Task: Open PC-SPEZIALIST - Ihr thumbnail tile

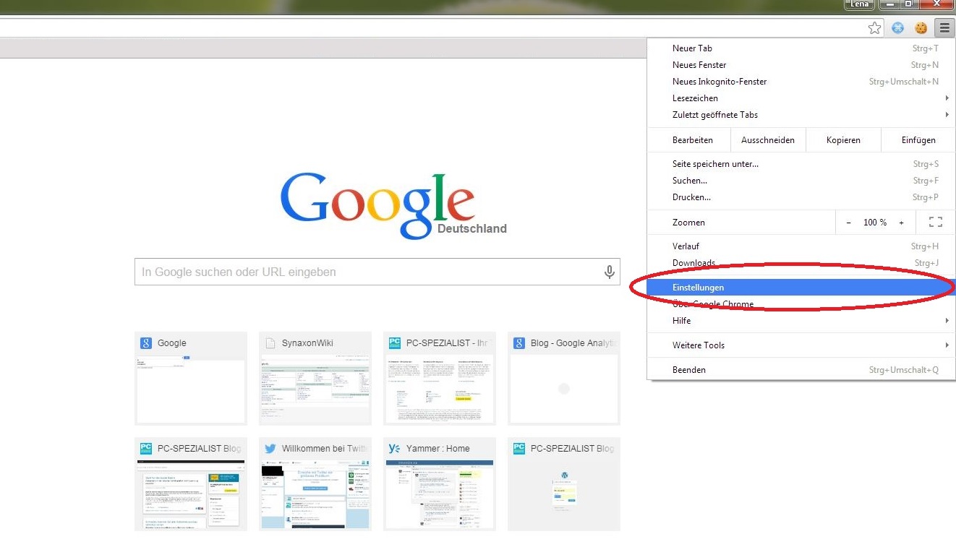Action: point(440,379)
